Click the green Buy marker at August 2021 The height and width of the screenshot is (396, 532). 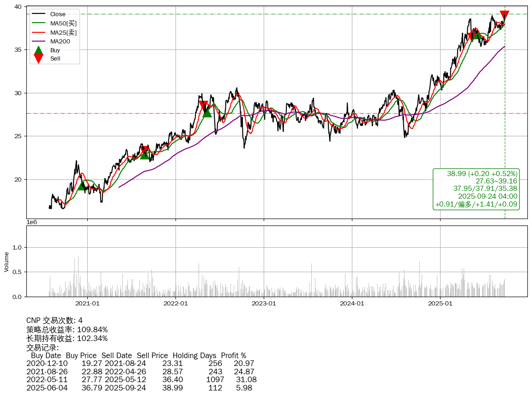pos(145,154)
